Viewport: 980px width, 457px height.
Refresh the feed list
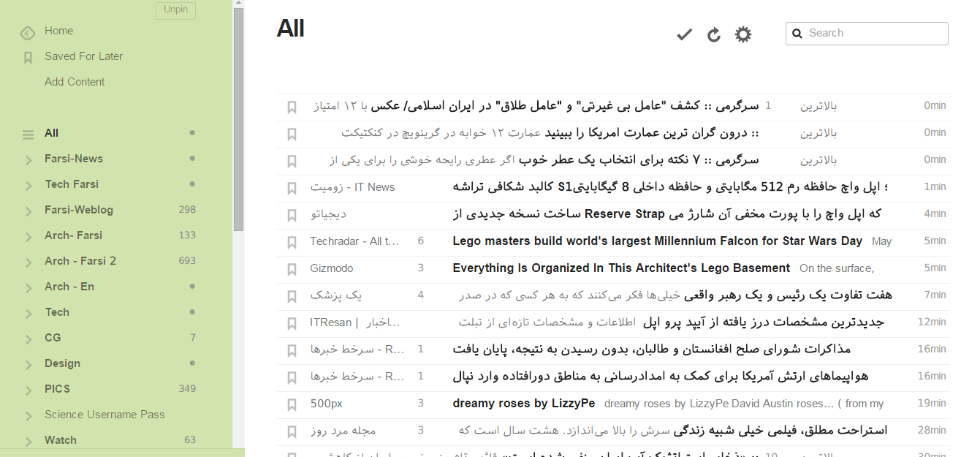(x=714, y=34)
